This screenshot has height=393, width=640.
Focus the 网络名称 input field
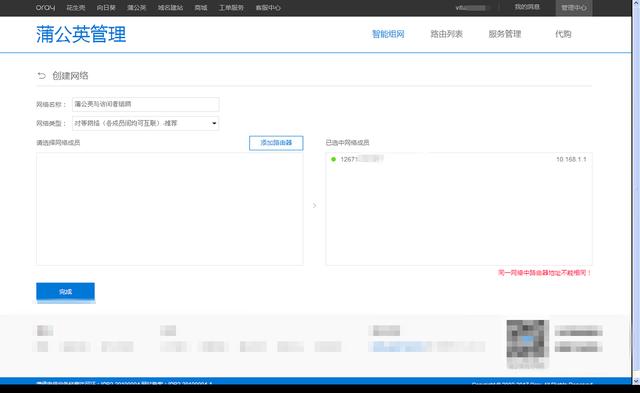[x=145, y=104]
